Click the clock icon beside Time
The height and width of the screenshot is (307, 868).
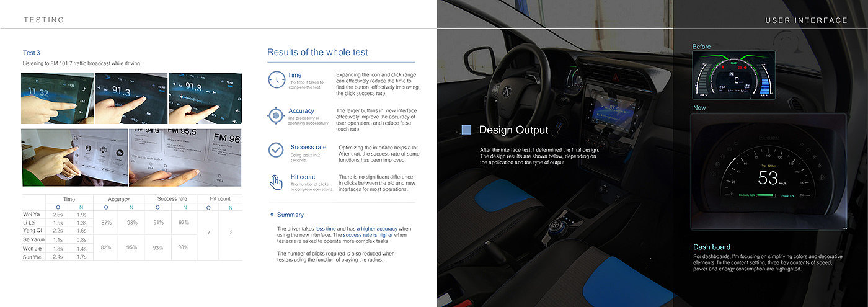point(277,79)
